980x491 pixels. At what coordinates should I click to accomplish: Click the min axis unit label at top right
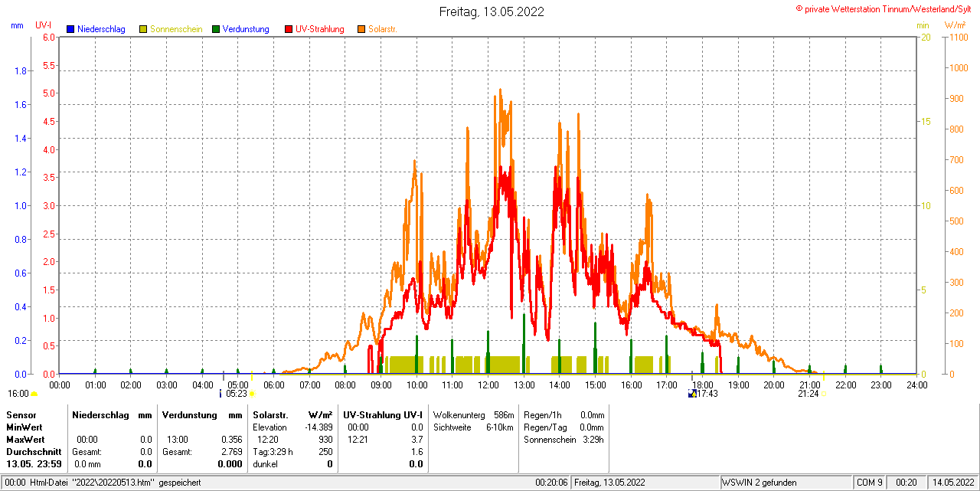click(923, 25)
